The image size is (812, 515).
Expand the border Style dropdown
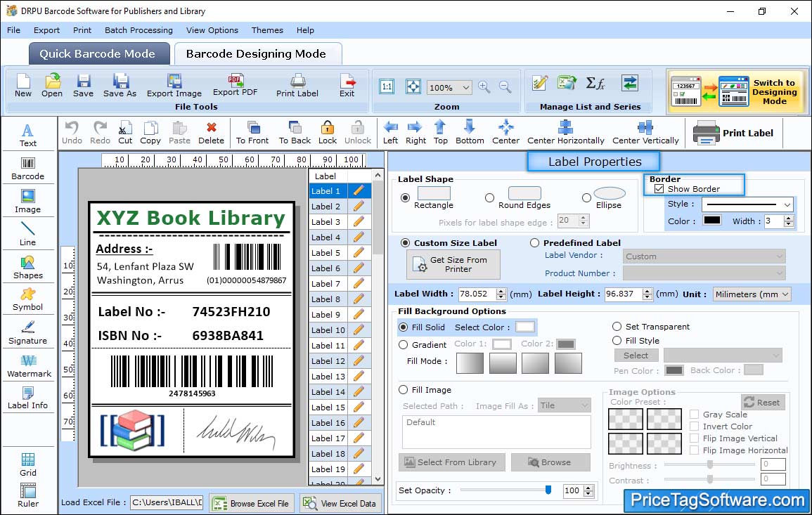pos(748,204)
